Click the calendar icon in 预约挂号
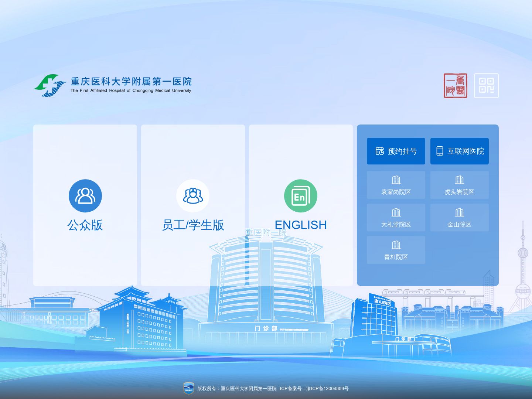The width and height of the screenshot is (532, 399). (x=380, y=151)
